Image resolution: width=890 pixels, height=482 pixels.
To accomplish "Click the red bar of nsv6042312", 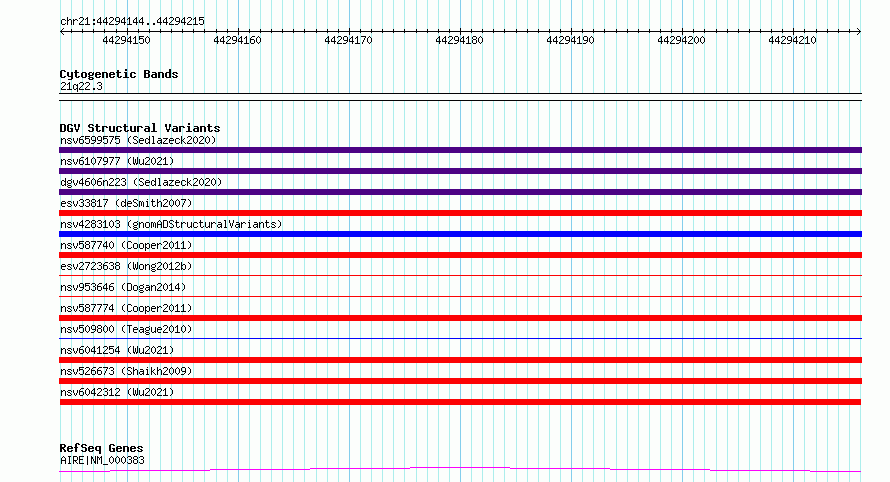I will pos(460,402).
